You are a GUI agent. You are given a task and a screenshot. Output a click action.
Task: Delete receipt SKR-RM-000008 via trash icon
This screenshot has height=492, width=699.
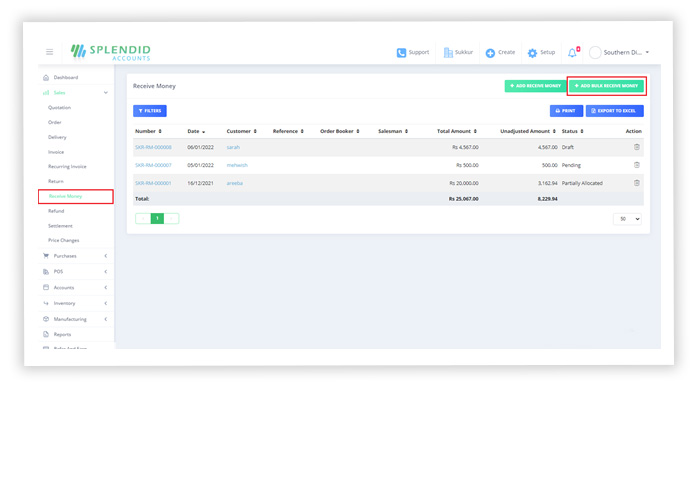coord(637,147)
